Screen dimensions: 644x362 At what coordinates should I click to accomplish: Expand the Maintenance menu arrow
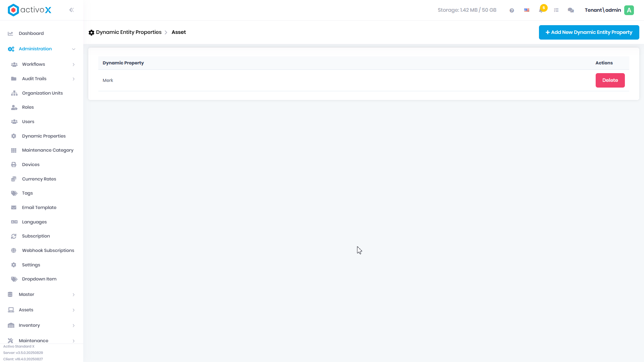coord(73,341)
